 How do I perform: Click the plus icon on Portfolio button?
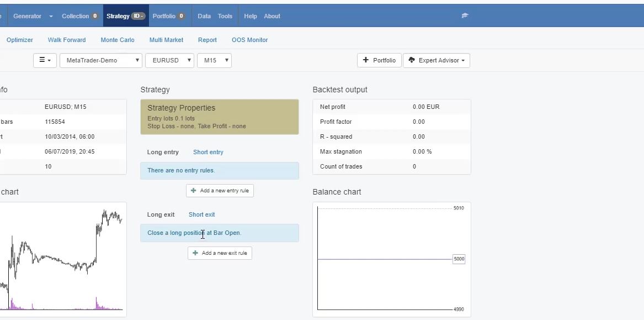(x=365, y=60)
